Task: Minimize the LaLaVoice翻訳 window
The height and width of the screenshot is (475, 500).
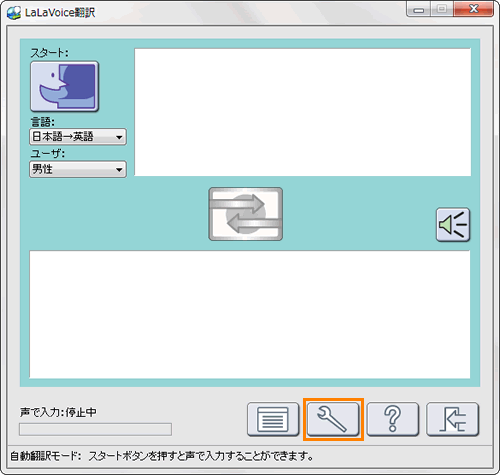Action: click(419, 9)
